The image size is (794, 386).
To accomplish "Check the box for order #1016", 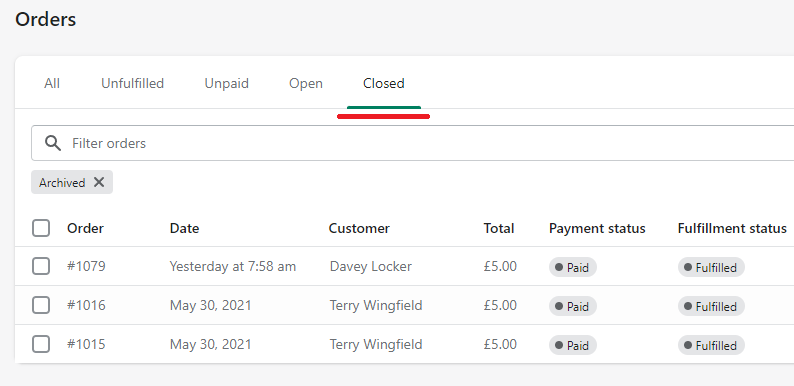I will click(41, 305).
